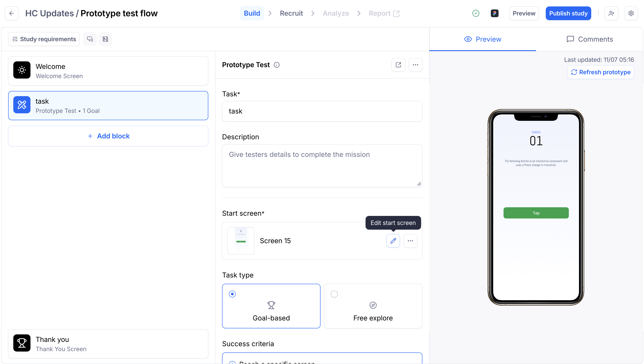Select the Welcome Screen block
The width and height of the screenshot is (644, 364).
pos(108,71)
